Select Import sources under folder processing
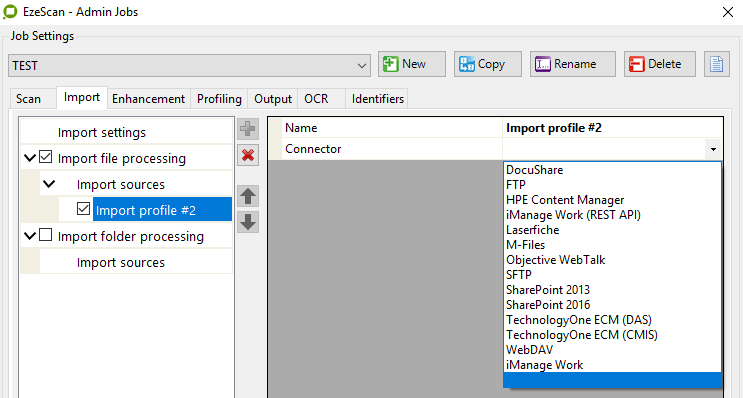Viewport: 743px width, 398px height. click(x=121, y=262)
